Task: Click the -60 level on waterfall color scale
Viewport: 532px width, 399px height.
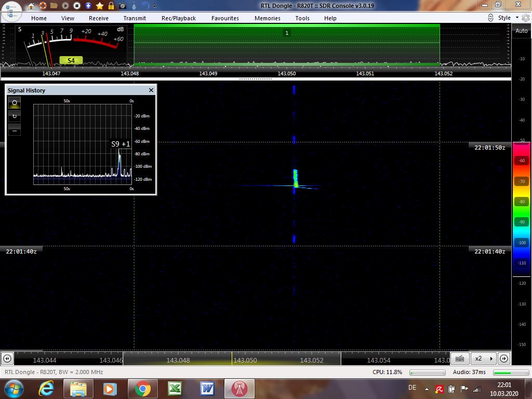Action: 522,161
